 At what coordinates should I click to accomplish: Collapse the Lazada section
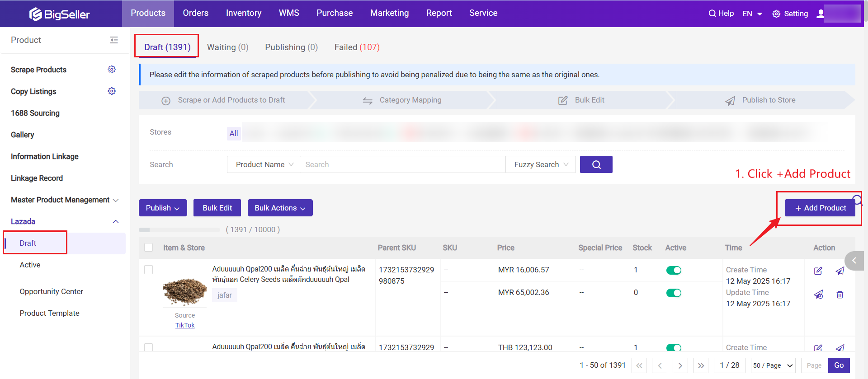pos(65,221)
